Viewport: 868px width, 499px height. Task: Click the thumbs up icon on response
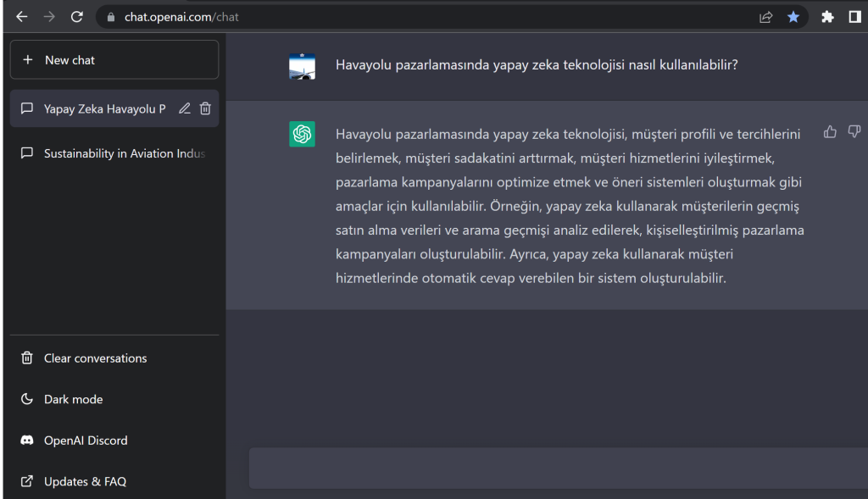830,131
